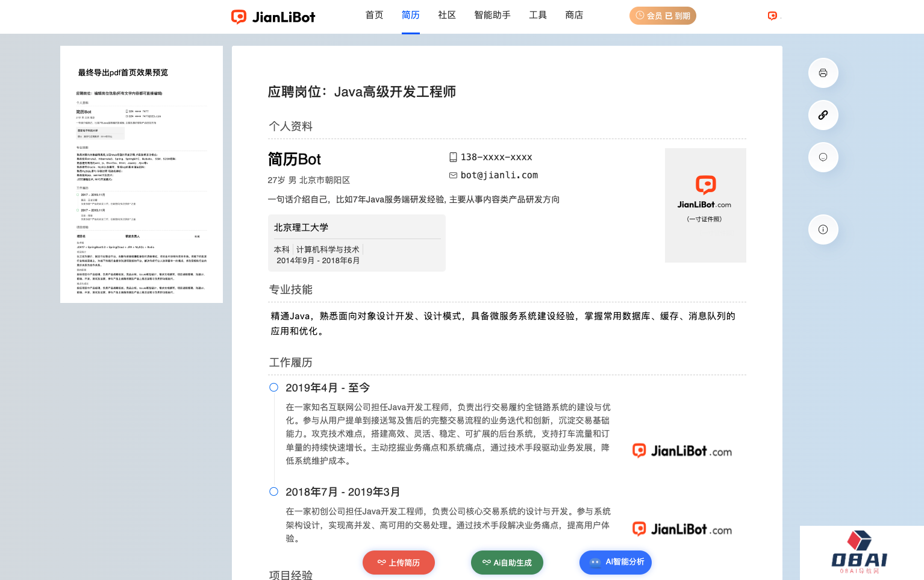Select the 2019年4月 timeline circle marker
Viewport: 924px width, 580px height.
click(x=273, y=387)
